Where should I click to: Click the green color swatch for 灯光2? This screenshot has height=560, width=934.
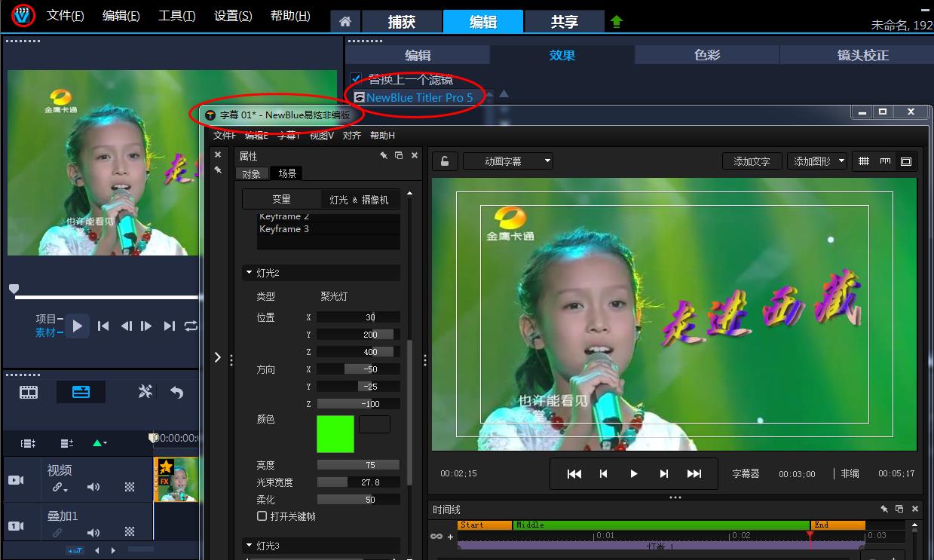335,434
